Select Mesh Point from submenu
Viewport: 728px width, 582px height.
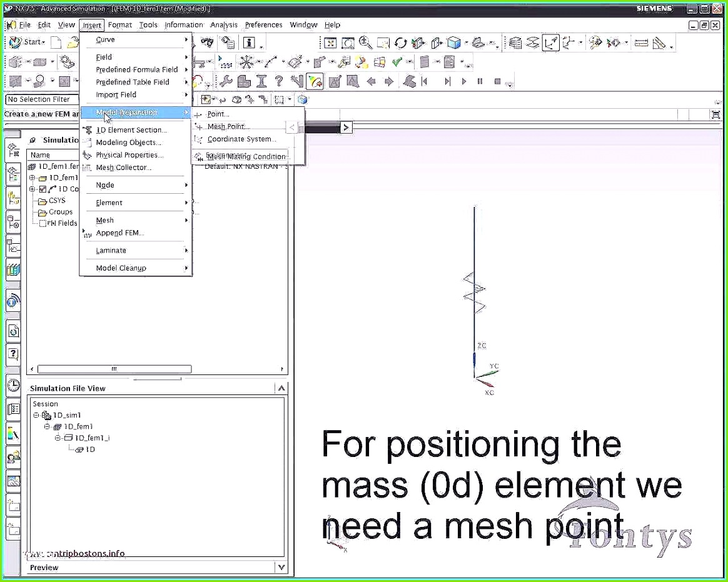click(226, 126)
